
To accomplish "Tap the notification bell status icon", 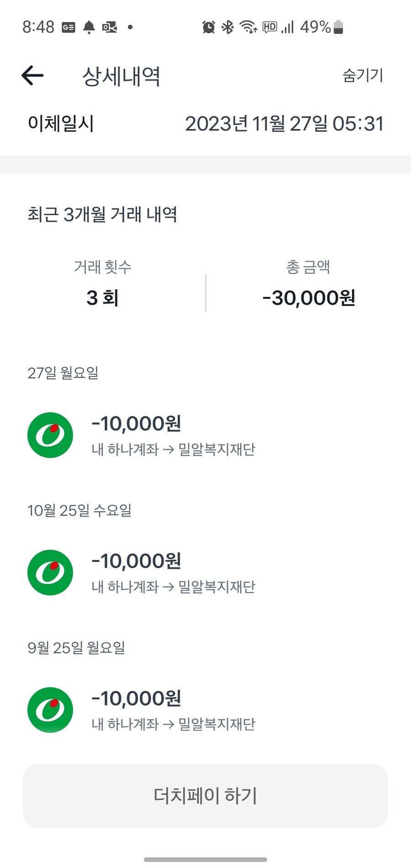I will [89, 27].
